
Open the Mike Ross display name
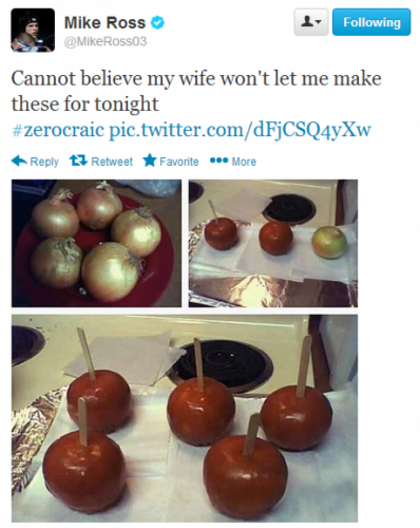(x=105, y=23)
